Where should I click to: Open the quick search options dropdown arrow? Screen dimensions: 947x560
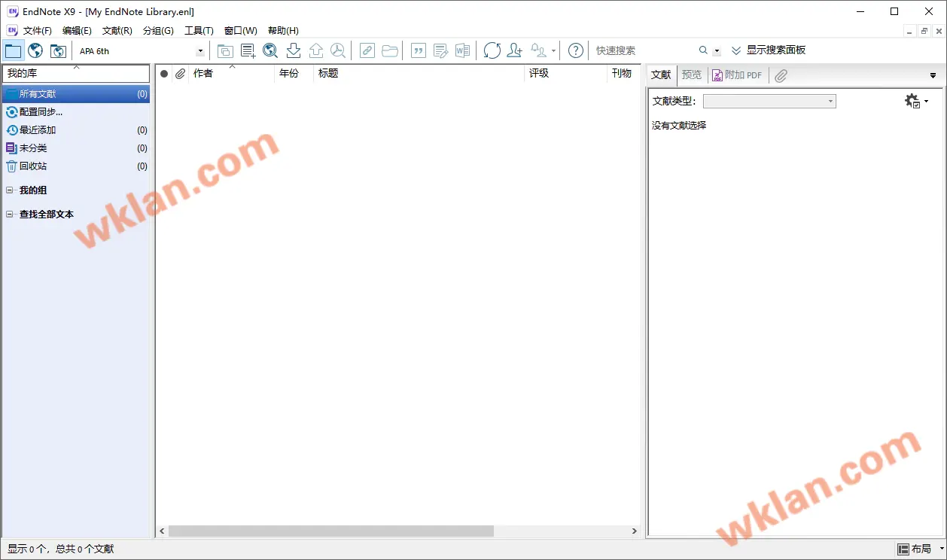[717, 51]
